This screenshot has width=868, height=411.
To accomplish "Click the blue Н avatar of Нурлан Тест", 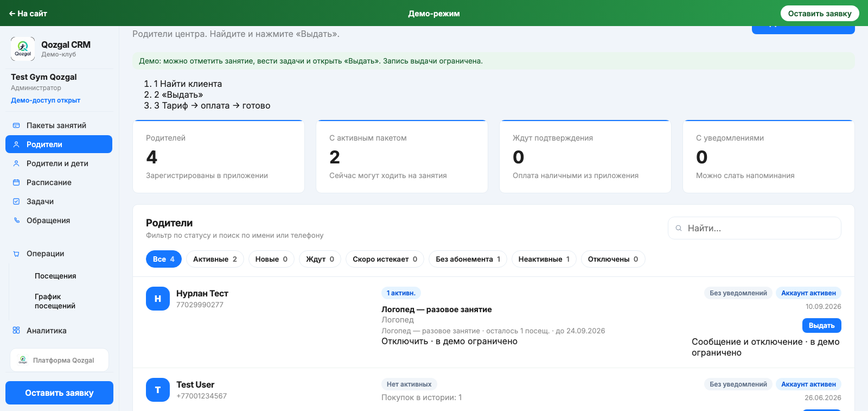I will [x=158, y=299].
